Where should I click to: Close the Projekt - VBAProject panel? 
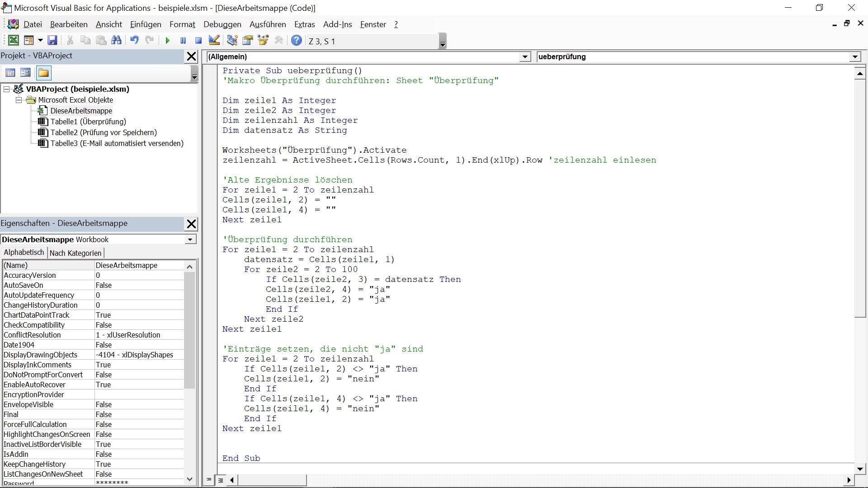tap(192, 56)
